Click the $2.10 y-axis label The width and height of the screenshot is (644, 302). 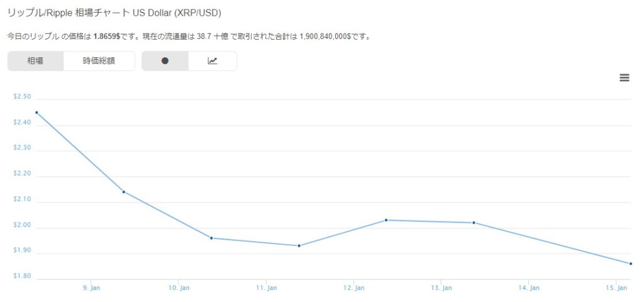[22, 199]
